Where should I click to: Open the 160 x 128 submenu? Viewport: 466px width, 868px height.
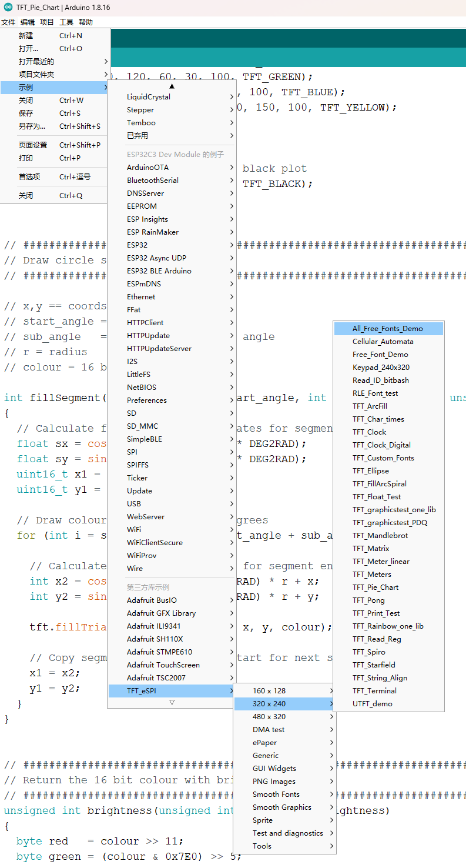coord(269,690)
